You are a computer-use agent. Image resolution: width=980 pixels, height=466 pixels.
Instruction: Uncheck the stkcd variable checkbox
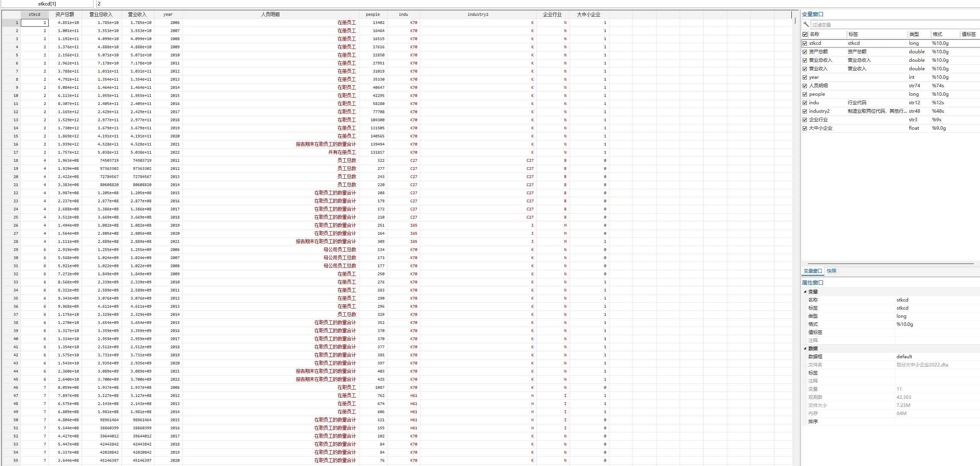[x=805, y=43]
